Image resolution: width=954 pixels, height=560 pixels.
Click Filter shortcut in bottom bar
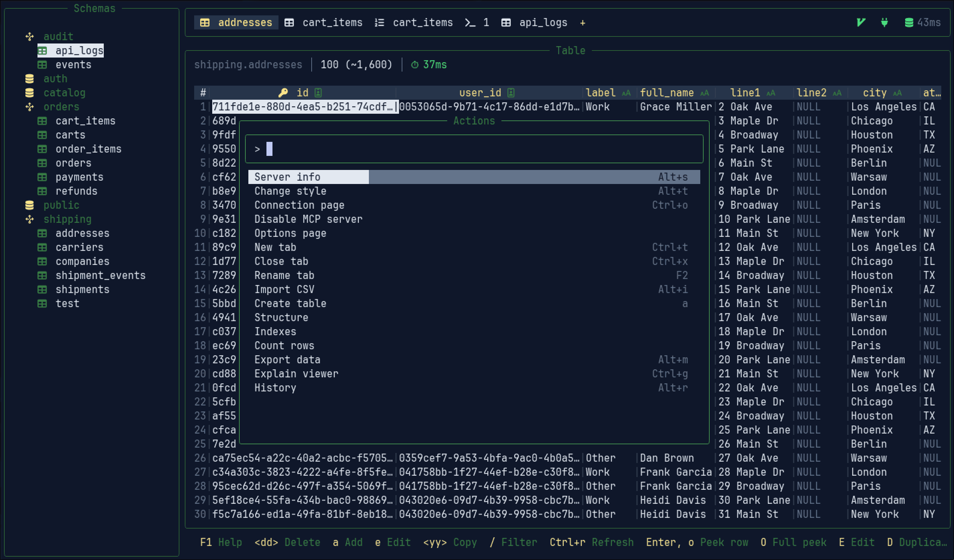pyautogui.click(x=513, y=542)
